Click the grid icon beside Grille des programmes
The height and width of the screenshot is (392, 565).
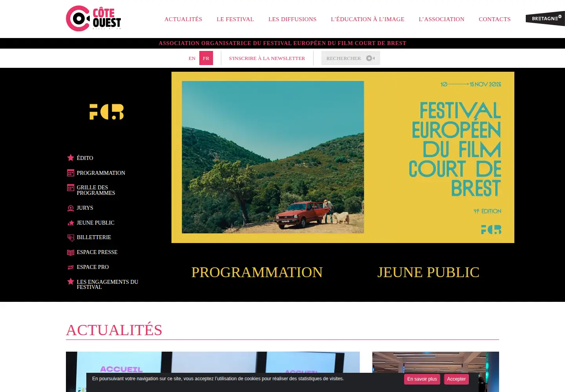coord(71,188)
